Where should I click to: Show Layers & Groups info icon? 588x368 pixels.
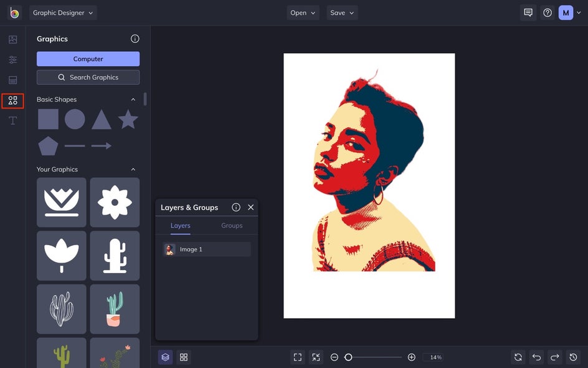236,207
